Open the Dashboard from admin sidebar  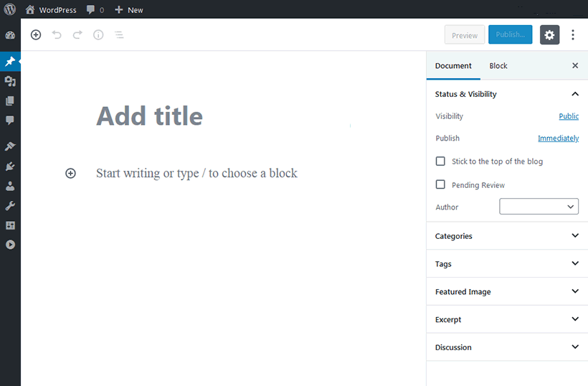click(10, 35)
